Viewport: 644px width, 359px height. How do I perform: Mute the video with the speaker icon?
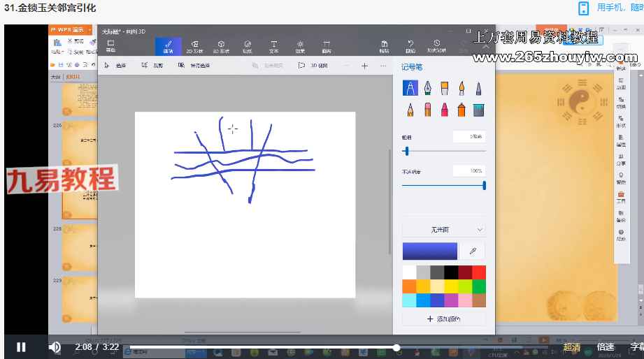point(55,347)
